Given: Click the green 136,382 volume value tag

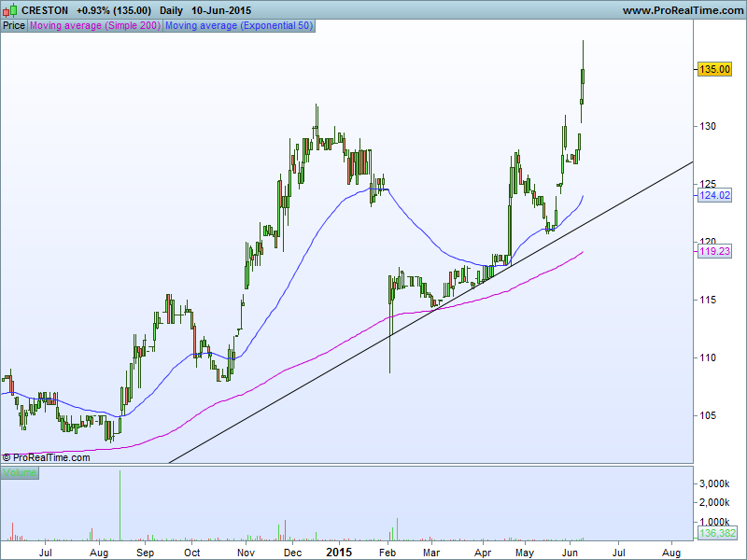Looking at the screenshot, I should [x=717, y=533].
